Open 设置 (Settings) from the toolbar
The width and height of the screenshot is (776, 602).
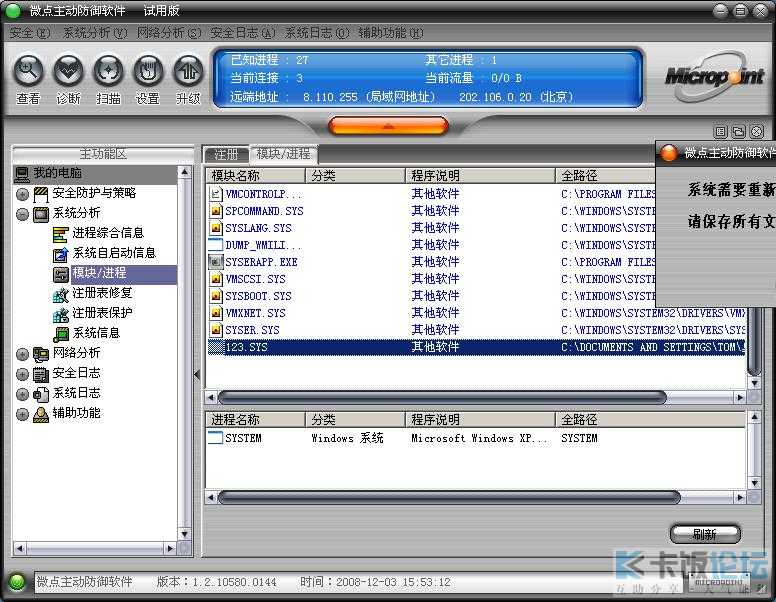pyautogui.click(x=148, y=72)
